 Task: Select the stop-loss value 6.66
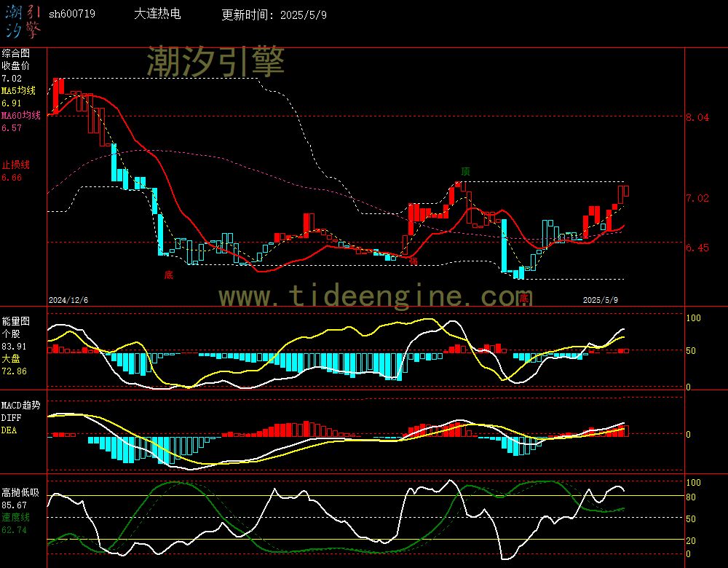click(12, 178)
